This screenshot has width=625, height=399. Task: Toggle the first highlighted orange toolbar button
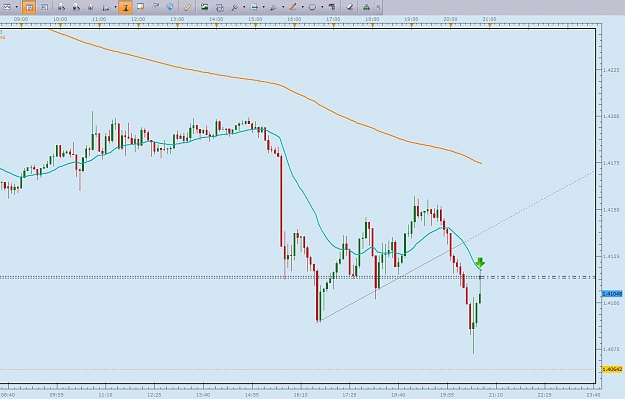(x=29, y=7)
